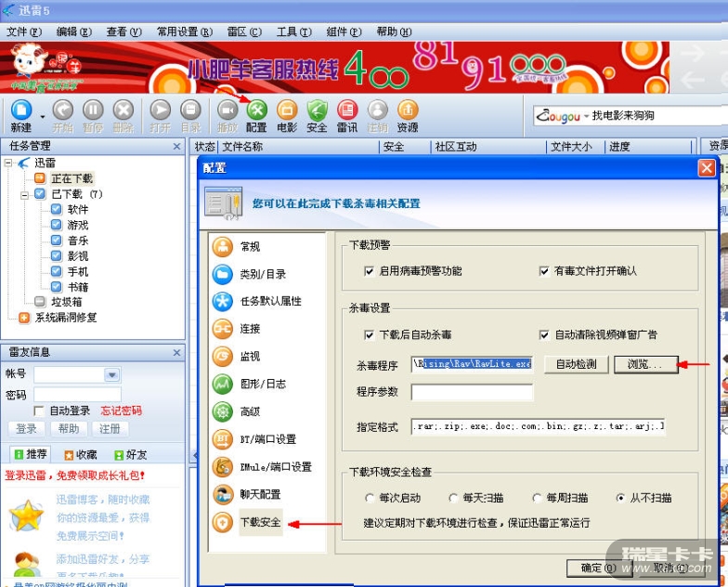
Task: Click the 安全 security shield icon
Action: coord(318,111)
